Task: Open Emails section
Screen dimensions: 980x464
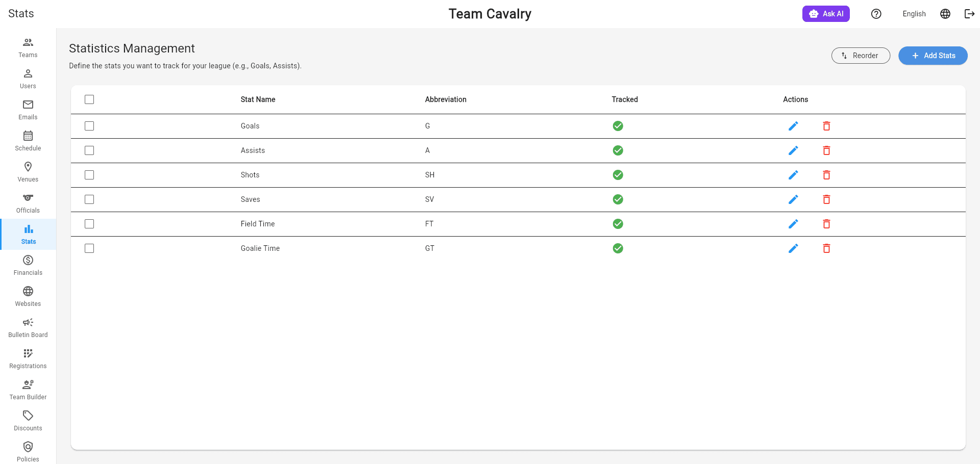Action: (x=28, y=110)
